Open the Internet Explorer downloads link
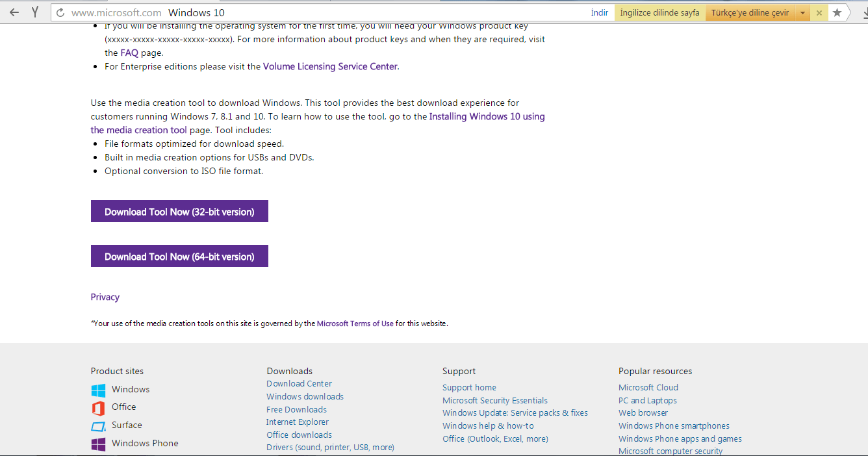Screen dimensions: 868x456 pos(298,422)
